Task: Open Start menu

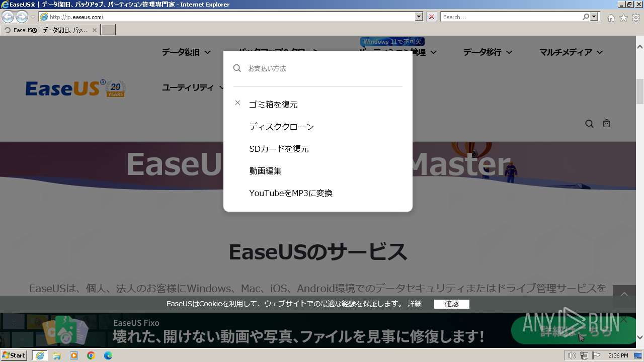Action: (x=14, y=355)
